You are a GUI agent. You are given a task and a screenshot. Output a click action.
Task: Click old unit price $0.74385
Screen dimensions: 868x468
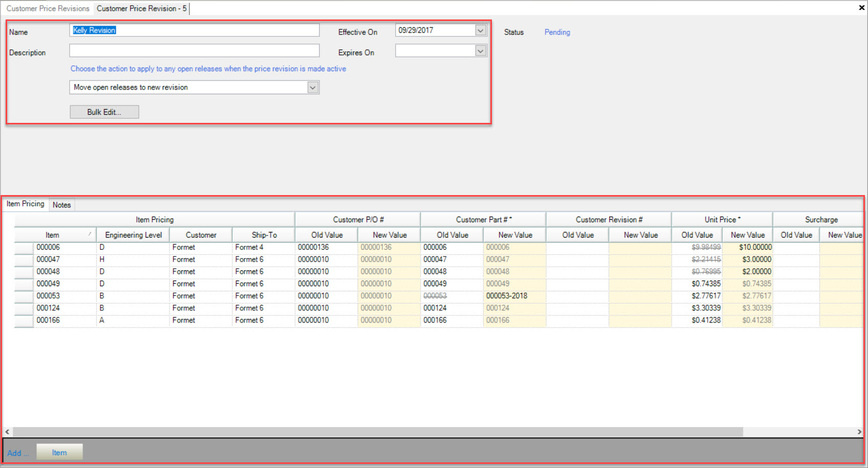[x=697, y=284]
